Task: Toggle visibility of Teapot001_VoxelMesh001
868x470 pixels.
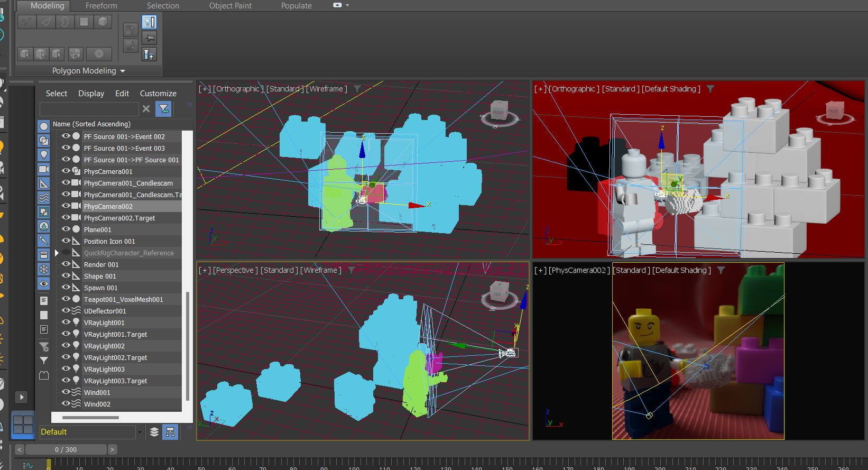Action: coord(66,299)
